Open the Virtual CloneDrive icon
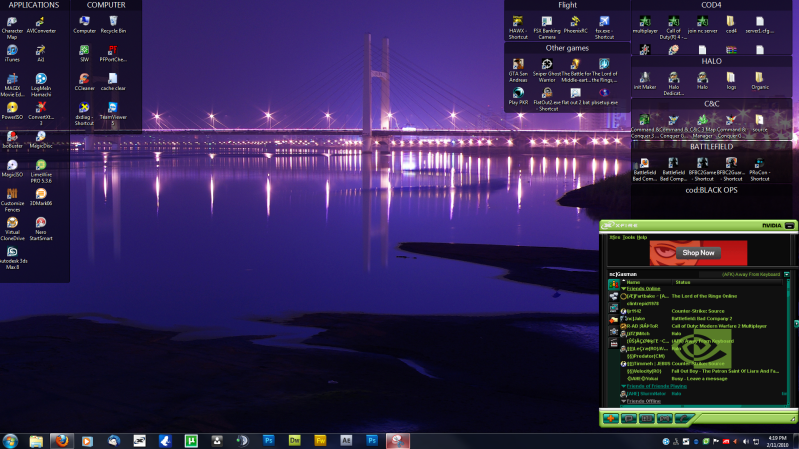Viewport: 799px width, 449px height. coord(12,228)
